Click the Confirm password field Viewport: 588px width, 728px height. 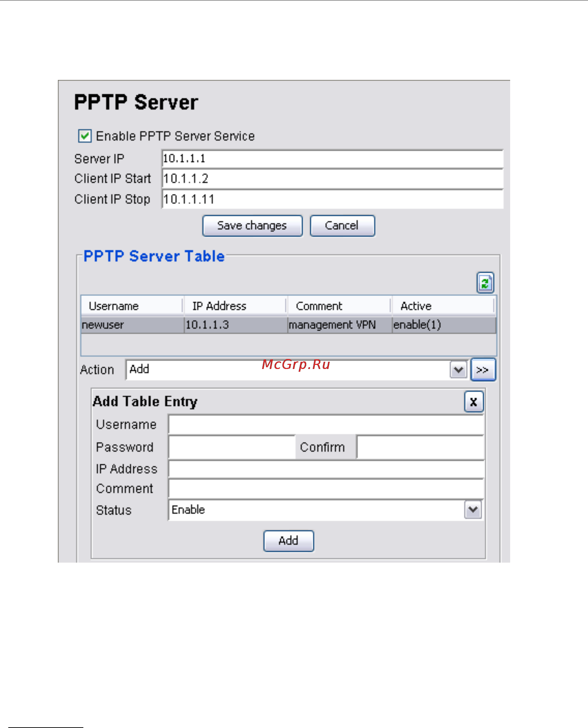click(x=420, y=447)
